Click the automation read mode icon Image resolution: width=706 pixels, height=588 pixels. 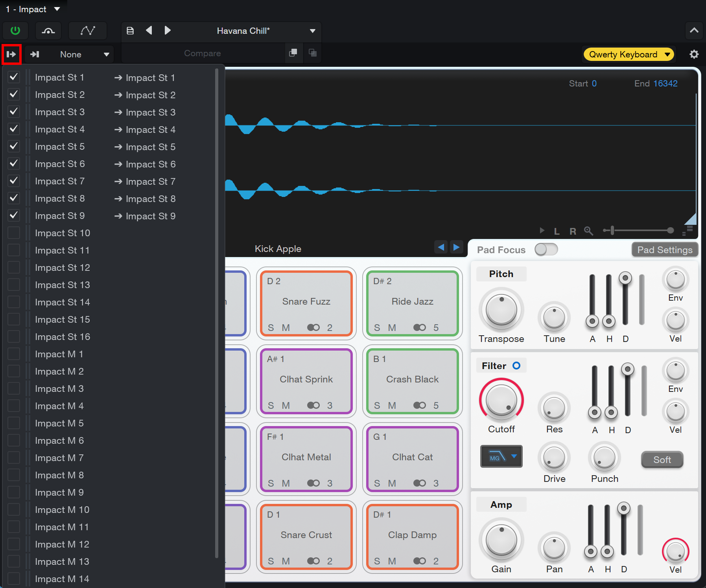click(48, 31)
